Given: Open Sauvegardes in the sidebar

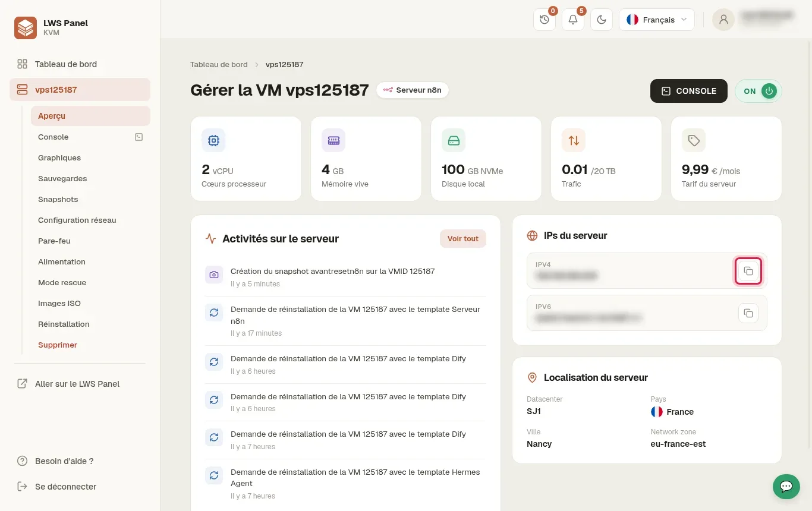Looking at the screenshot, I should pyautogui.click(x=90, y=178).
